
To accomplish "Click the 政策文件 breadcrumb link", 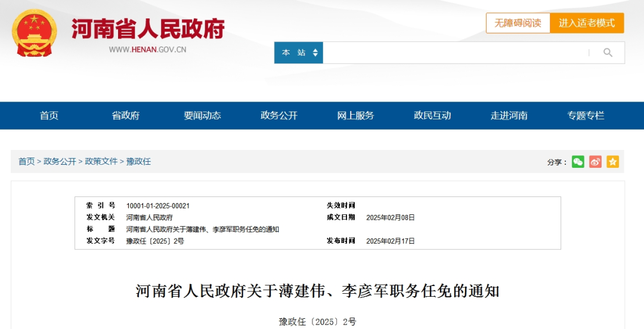I will coord(101,162).
